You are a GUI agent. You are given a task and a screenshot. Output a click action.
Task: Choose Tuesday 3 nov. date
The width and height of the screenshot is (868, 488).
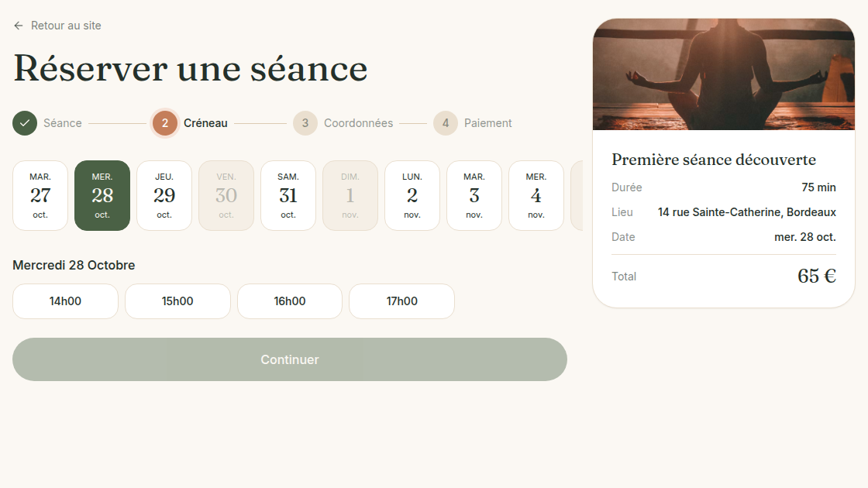pos(474,195)
